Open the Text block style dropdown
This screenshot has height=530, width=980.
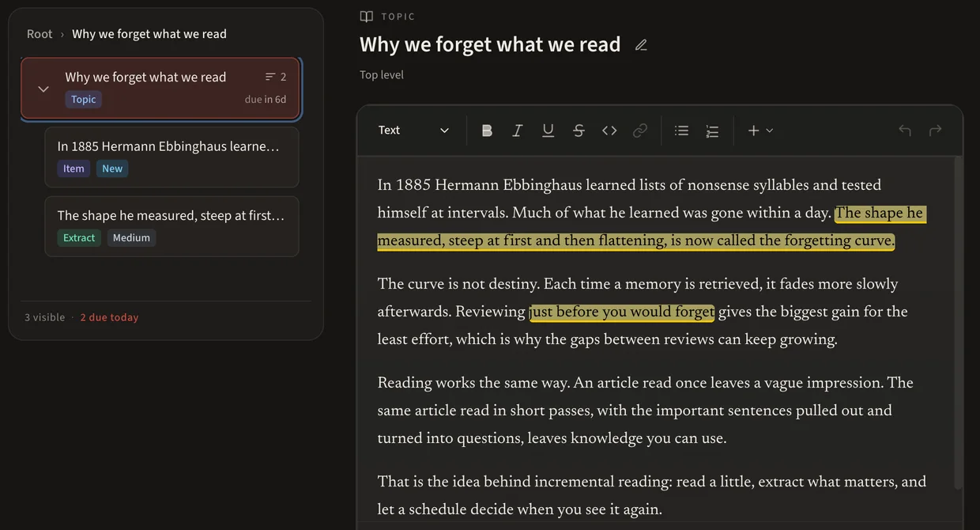(x=413, y=131)
